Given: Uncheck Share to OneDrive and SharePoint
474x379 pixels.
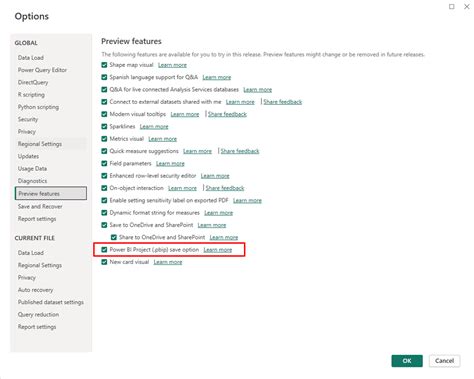Looking at the screenshot, I should tap(114, 237).
